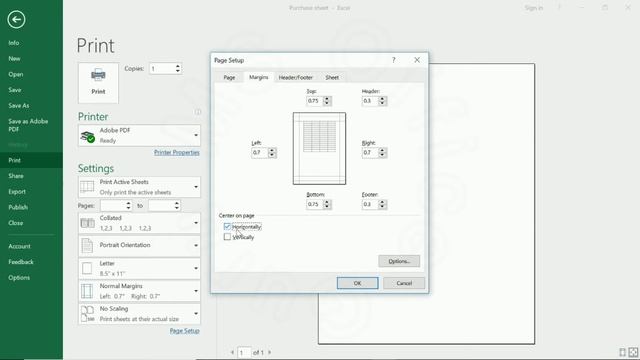Screen dimensions: 640x360
Task: Click the Bottom margin spinner
Action: pyautogui.click(x=327, y=204)
